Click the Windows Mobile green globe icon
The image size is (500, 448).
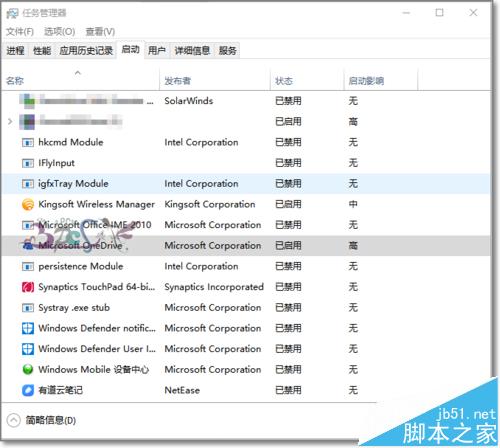click(x=28, y=370)
